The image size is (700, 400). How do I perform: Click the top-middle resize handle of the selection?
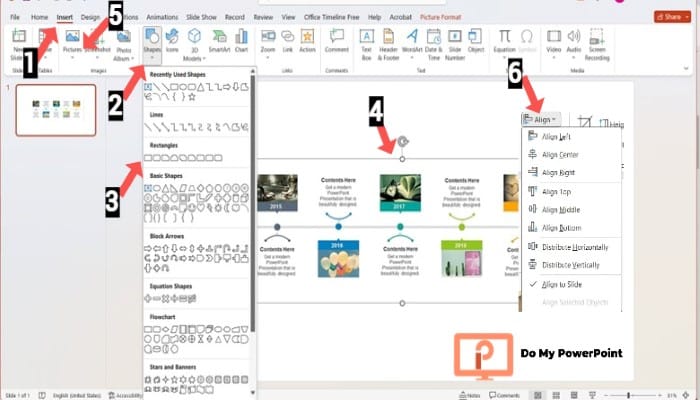[x=402, y=159]
